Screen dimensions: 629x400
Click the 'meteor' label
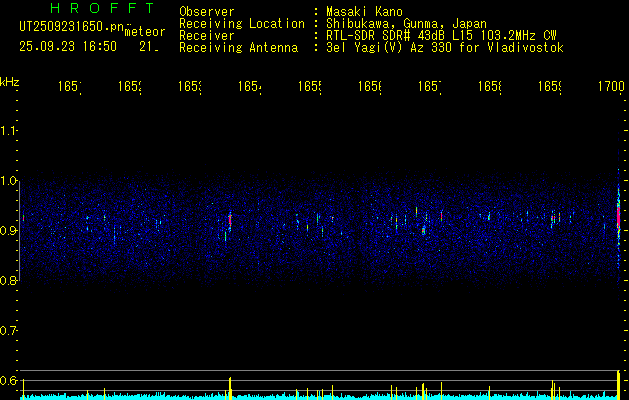(145, 32)
